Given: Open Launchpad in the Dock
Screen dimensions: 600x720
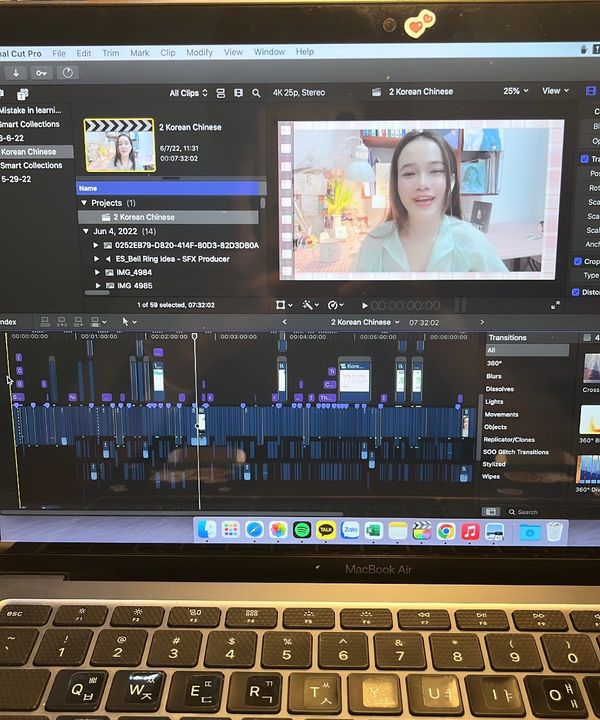Looking at the screenshot, I should [x=230, y=530].
